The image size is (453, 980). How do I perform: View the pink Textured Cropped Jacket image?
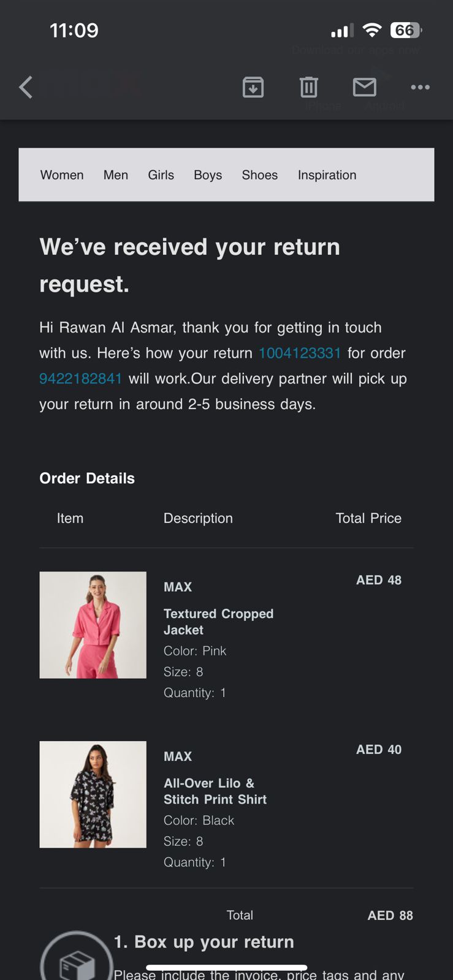pos(93,625)
